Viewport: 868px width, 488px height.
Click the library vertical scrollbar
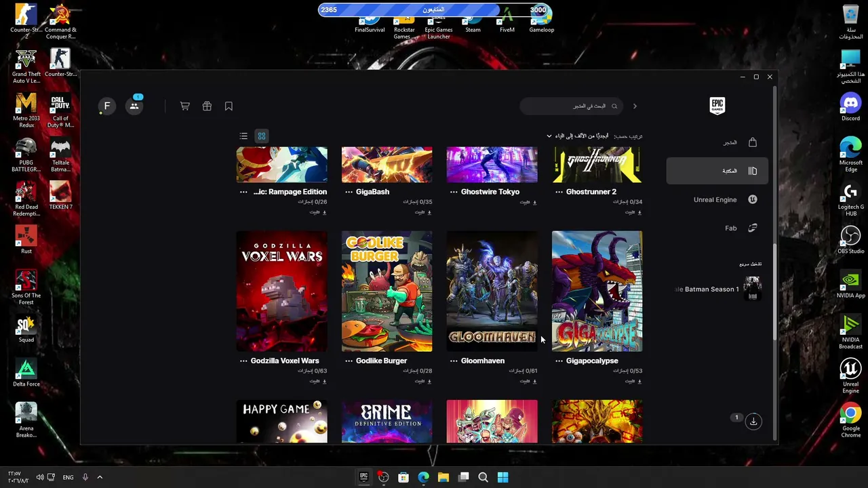pos(774,291)
